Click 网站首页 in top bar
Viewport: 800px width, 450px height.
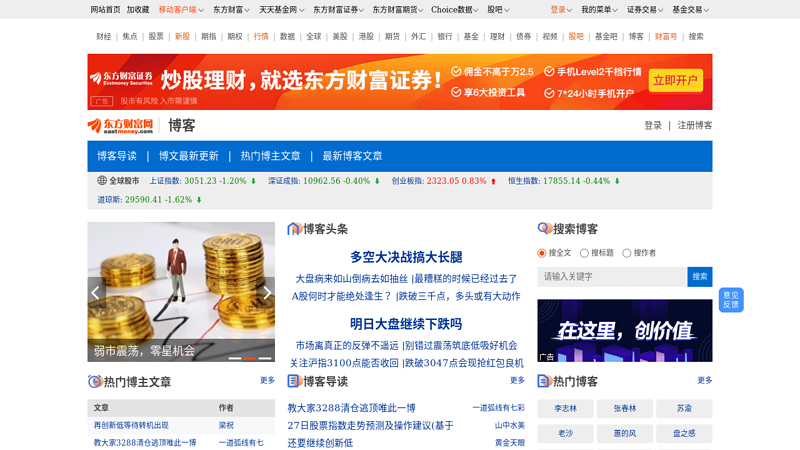106,10
